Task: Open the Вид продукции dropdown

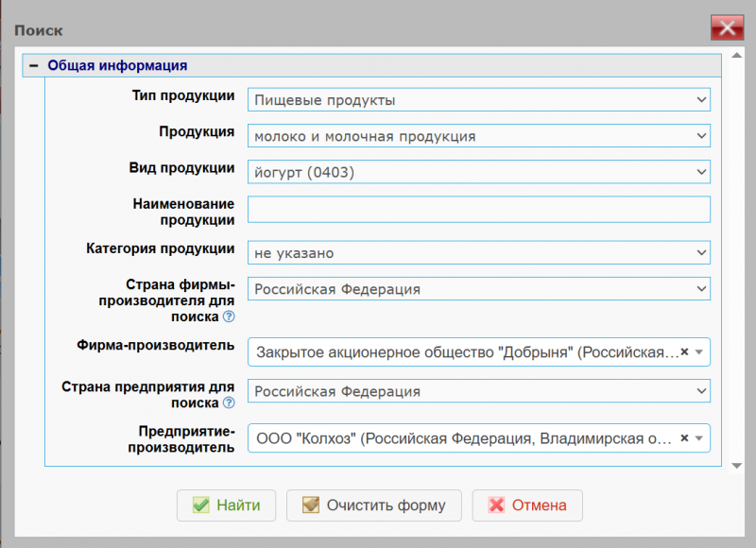Action: tap(700, 172)
